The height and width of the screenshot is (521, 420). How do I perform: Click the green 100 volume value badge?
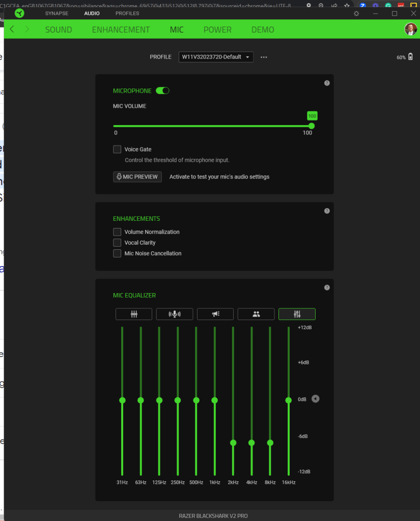[x=312, y=116]
